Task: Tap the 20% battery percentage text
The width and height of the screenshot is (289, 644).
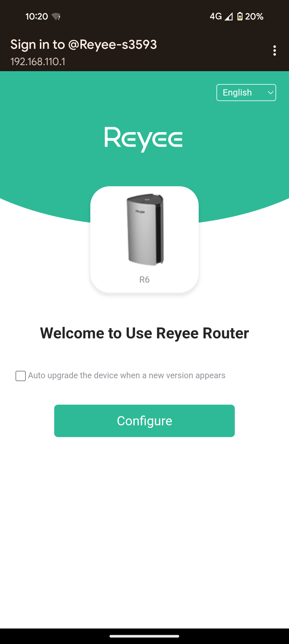Action: pos(254,17)
